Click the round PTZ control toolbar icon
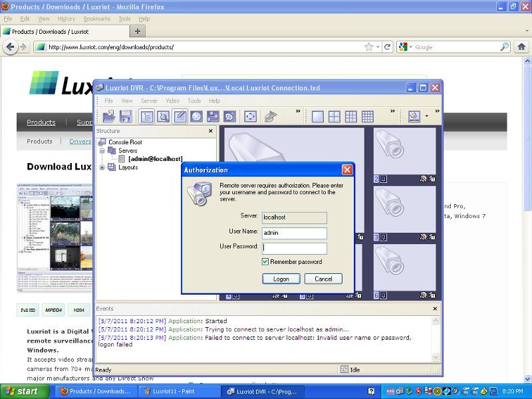Viewport: 532px width, 399px height. [196, 116]
